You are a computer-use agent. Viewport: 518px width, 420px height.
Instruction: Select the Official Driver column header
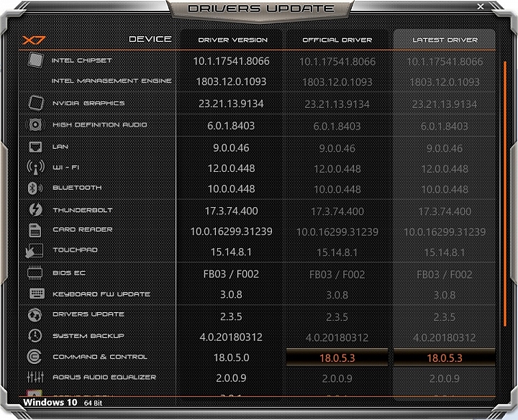[x=337, y=40]
